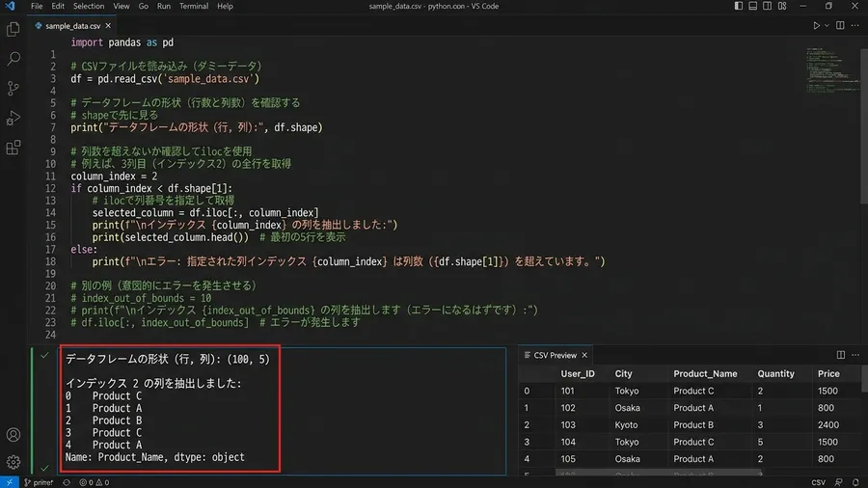
Task: Click the else: line of code
Action: click(84, 250)
